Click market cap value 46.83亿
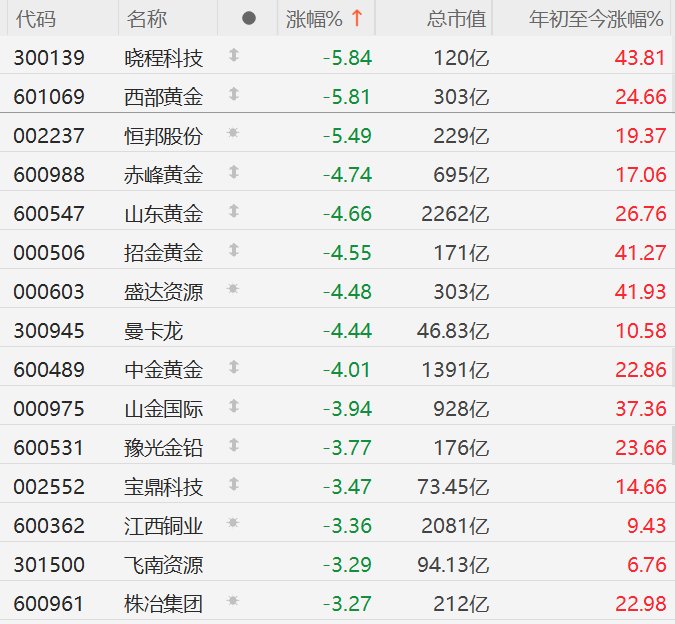The height and width of the screenshot is (624, 675). coord(453,331)
